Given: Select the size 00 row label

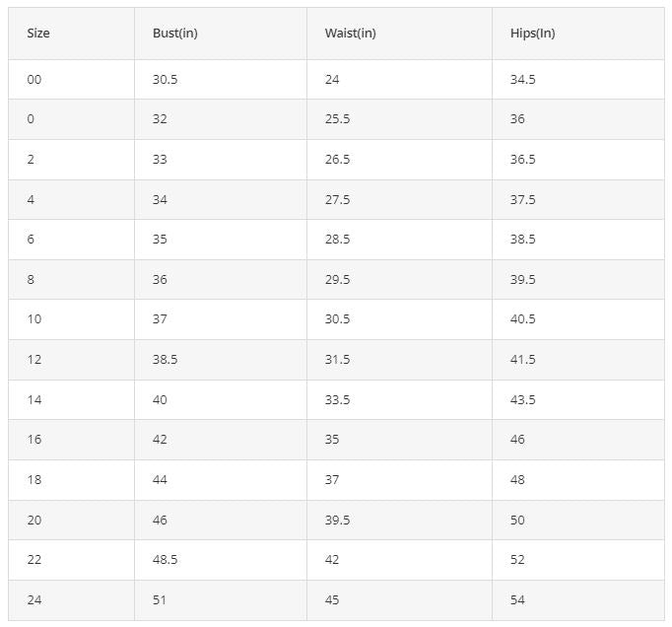Looking at the screenshot, I should 34,79.
